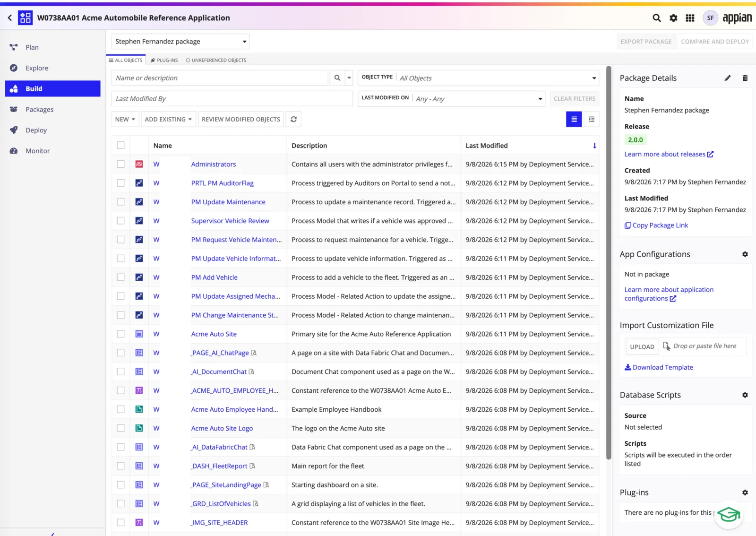This screenshot has width=756, height=536.
Task: Click the Appian logo
Action: (x=737, y=18)
